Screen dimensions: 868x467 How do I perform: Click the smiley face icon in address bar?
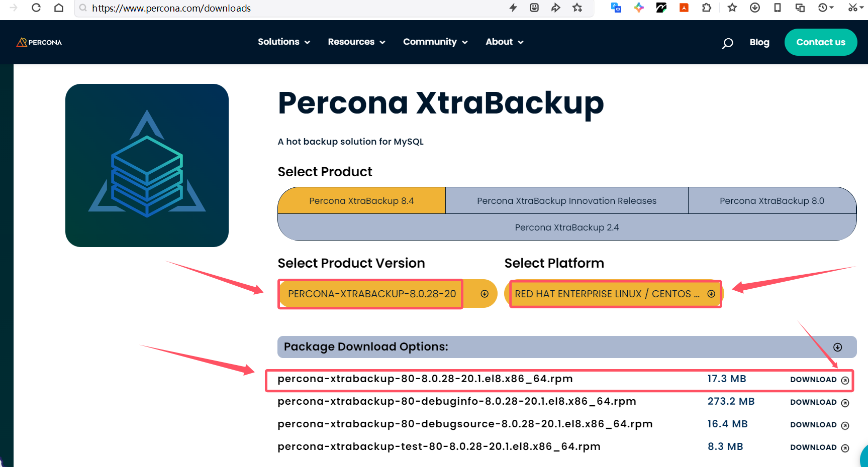tap(534, 8)
